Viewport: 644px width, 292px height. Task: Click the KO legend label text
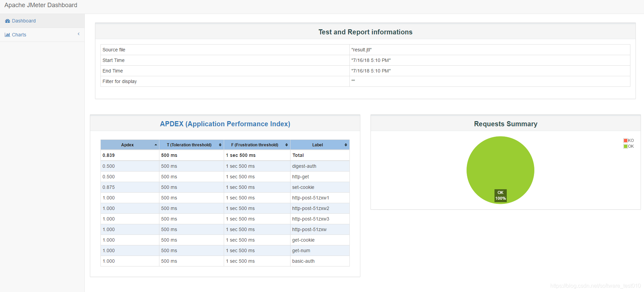(631, 141)
